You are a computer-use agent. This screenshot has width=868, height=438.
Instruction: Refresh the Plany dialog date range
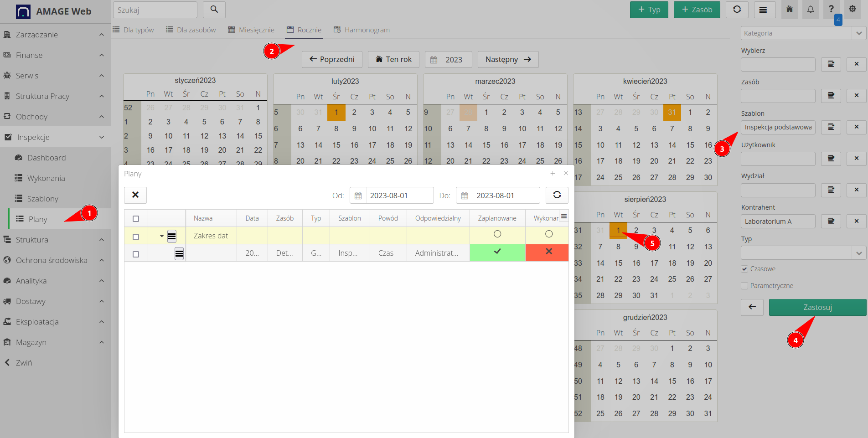click(557, 195)
